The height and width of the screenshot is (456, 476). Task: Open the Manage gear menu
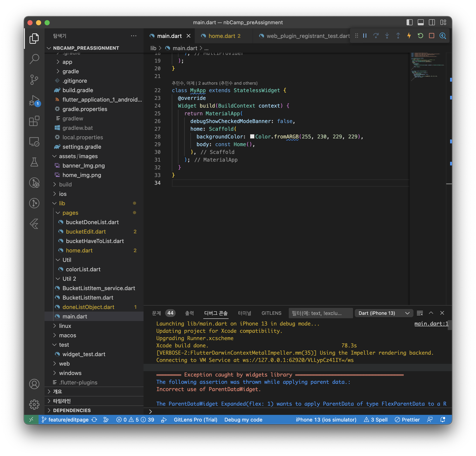34,405
